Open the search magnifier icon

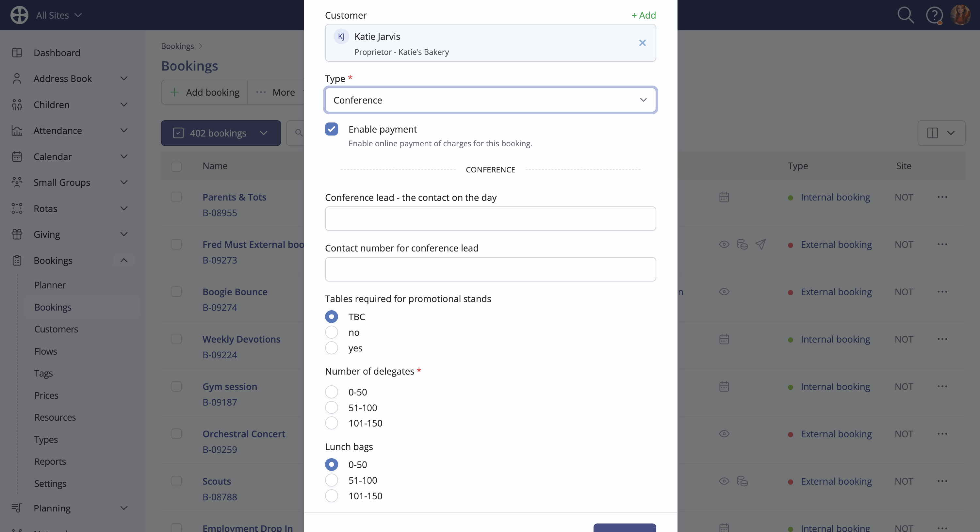click(906, 15)
